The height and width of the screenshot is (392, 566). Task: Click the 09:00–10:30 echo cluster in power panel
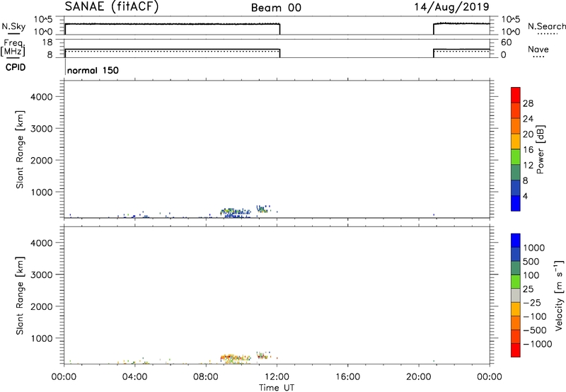pos(236,212)
